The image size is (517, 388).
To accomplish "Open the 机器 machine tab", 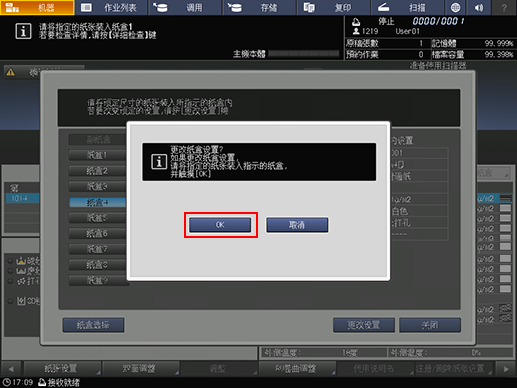I will 37,7.
